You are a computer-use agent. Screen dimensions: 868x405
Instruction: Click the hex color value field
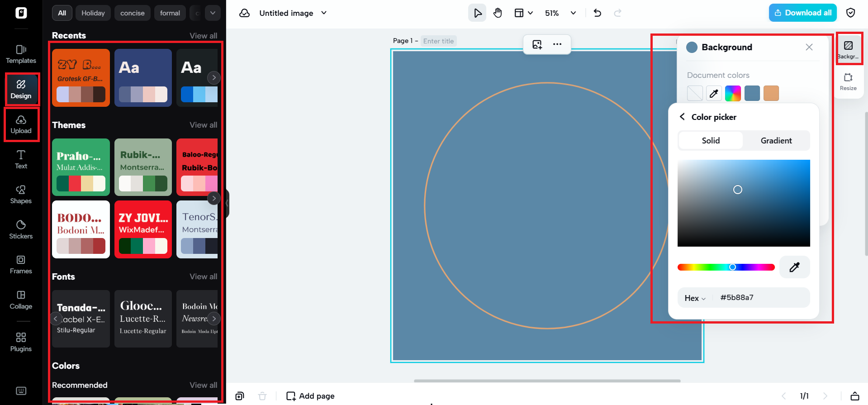click(760, 298)
